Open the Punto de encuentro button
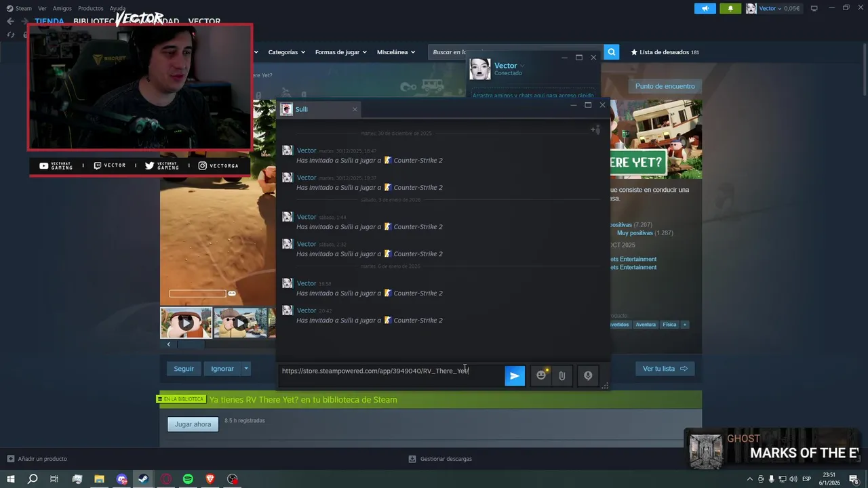Screen dimensions: 868x488 point(665,86)
